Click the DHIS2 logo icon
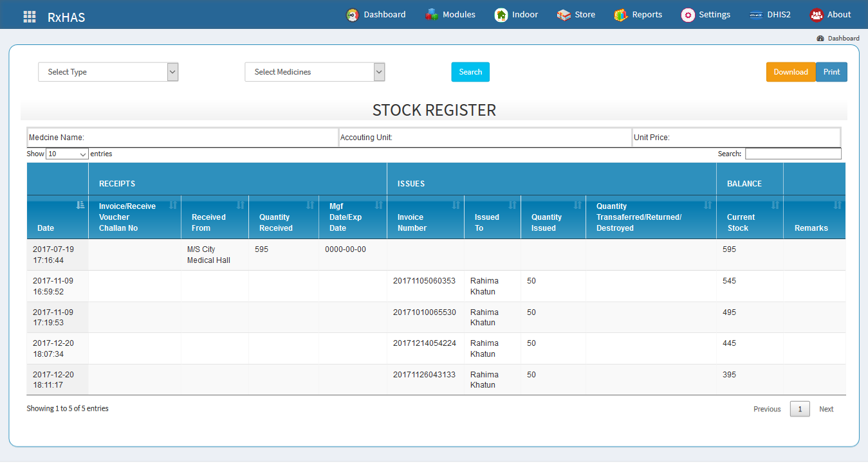The height and width of the screenshot is (468, 868). tap(756, 15)
